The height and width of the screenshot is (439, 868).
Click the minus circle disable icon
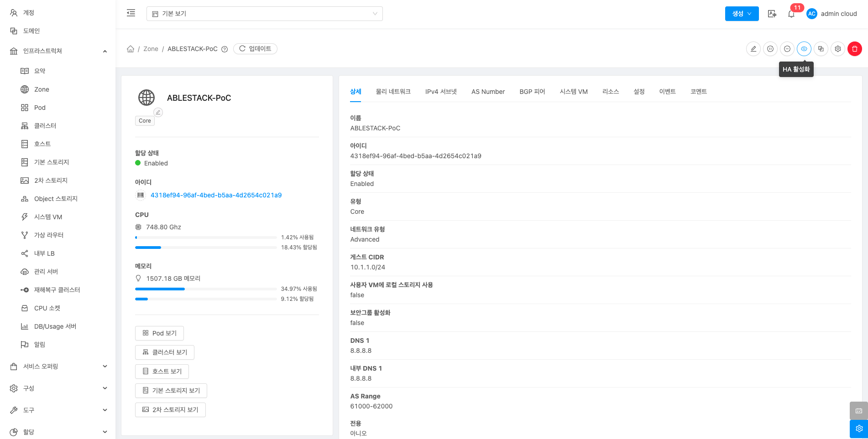(x=787, y=49)
